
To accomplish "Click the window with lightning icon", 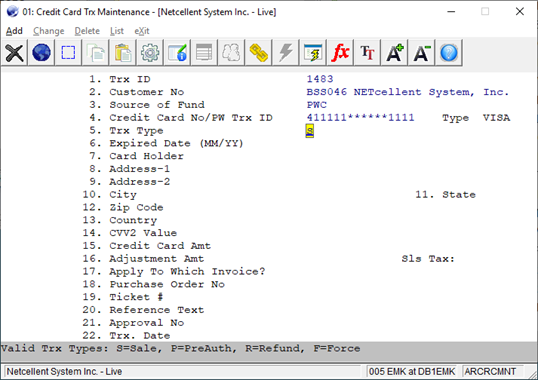I will tap(313, 53).
